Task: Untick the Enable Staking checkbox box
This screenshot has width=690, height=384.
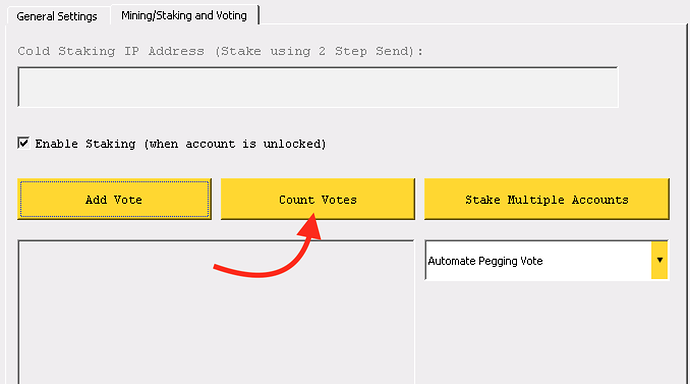Action: tap(23, 143)
